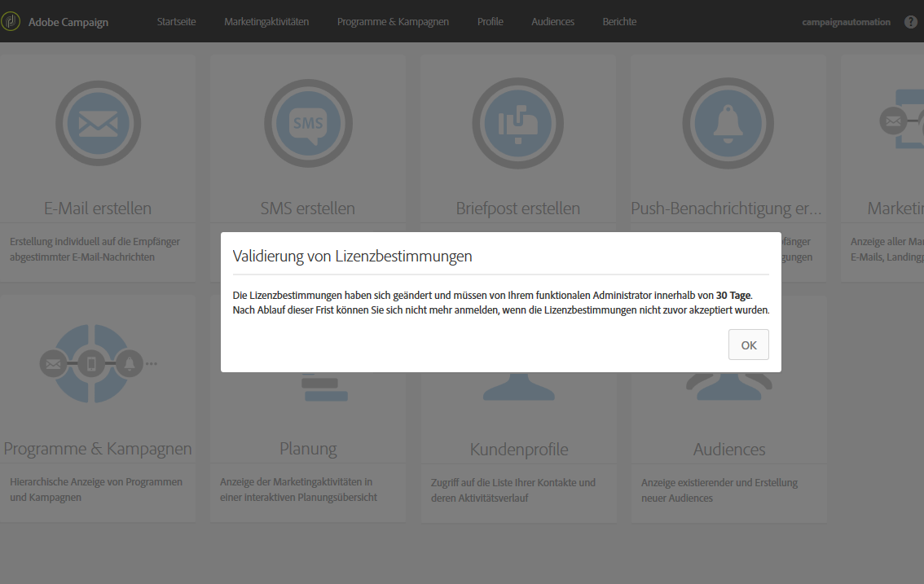Open the Startseite menu item
Viewport: 924px width, 584px height.
pyautogui.click(x=176, y=22)
